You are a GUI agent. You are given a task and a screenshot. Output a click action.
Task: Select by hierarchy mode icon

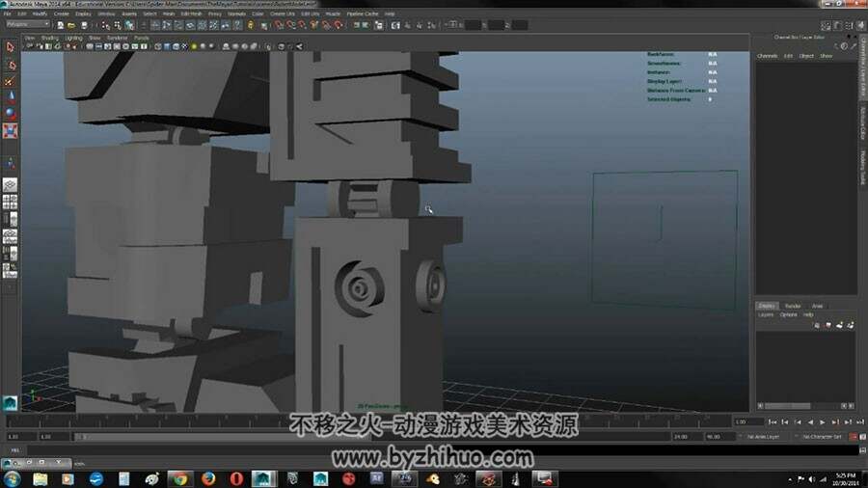tap(105, 25)
